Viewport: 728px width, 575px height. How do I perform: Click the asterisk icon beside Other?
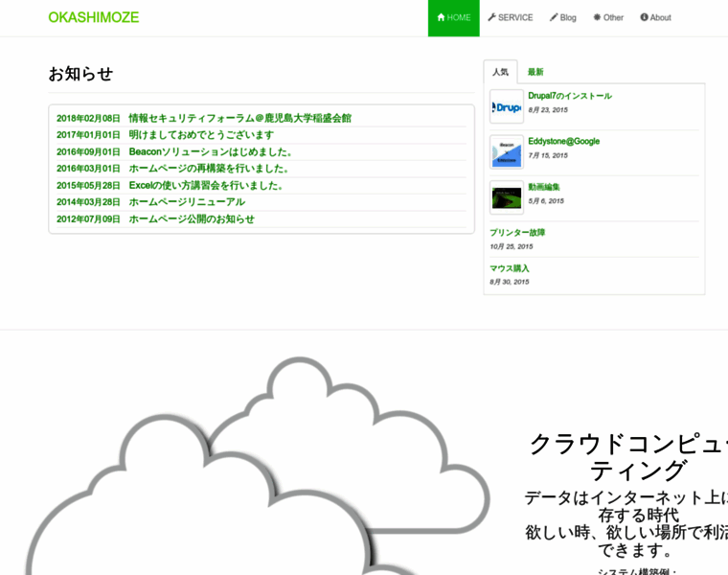(597, 17)
